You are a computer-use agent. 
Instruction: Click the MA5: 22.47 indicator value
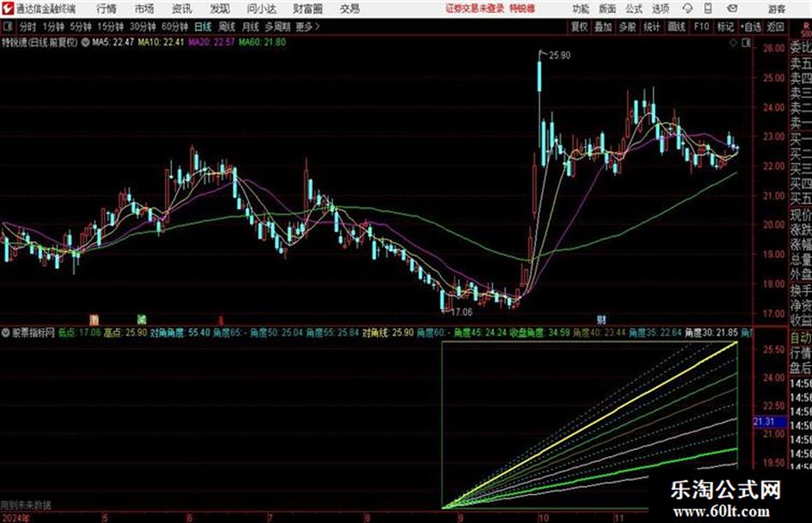pyautogui.click(x=113, y=42)
